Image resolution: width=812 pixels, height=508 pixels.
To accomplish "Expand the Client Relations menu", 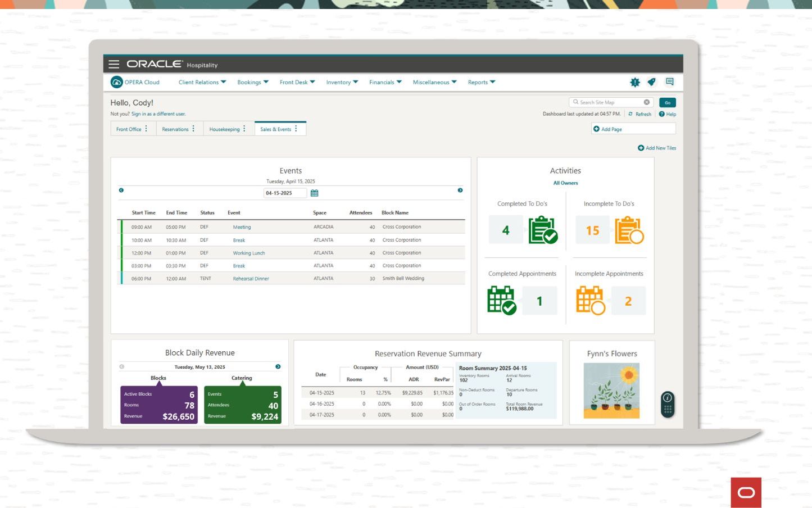I will click(202, 82).
